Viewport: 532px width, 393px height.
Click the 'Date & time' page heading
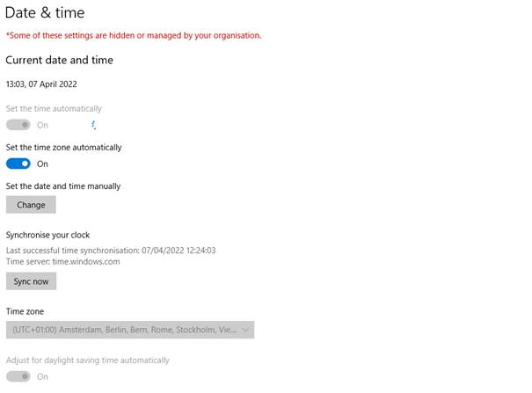pos(45,13)
